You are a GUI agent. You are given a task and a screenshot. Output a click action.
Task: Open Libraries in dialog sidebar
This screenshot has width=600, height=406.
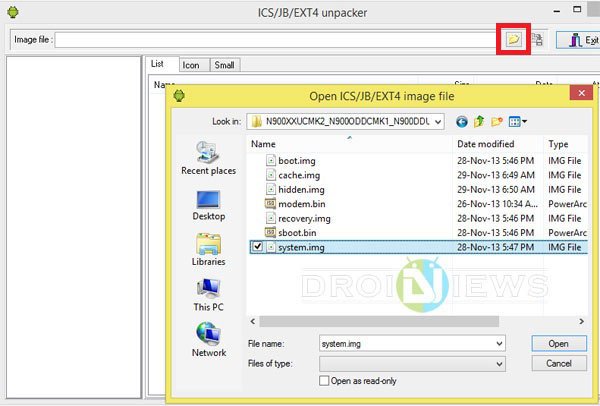[209, 250]
